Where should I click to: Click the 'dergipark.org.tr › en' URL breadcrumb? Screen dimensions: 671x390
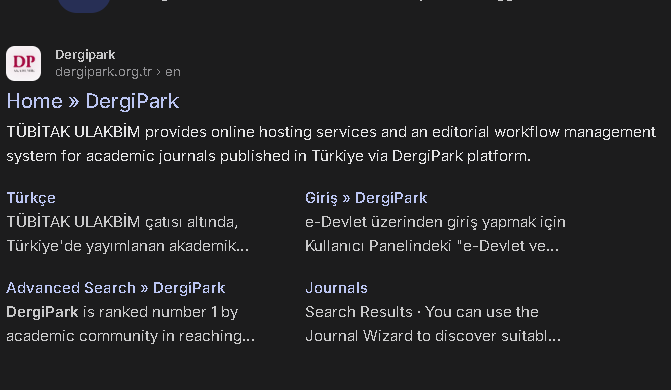click(x=118, y=71)
